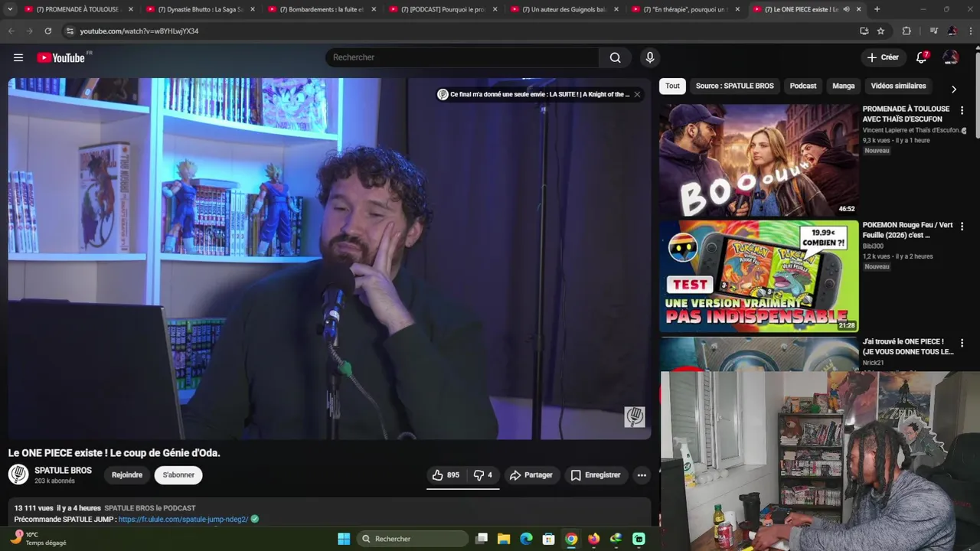Switch to the [PODCAST] Pourquoi browser tab
This screenshot has width=980, height=551.
(442, 9)
